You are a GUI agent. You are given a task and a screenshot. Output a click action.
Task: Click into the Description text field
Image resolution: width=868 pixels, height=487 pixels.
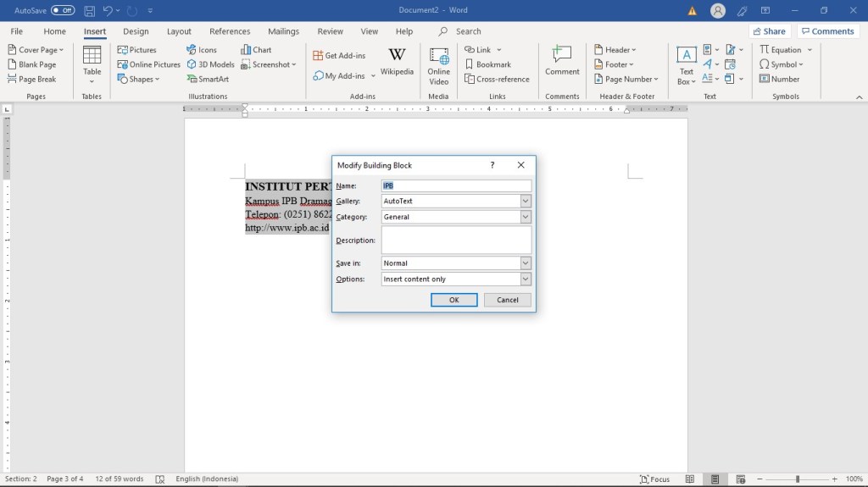456,241
